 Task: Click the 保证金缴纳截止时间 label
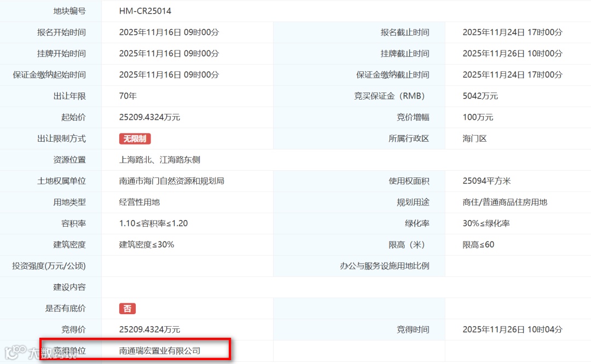coord(393,74)
